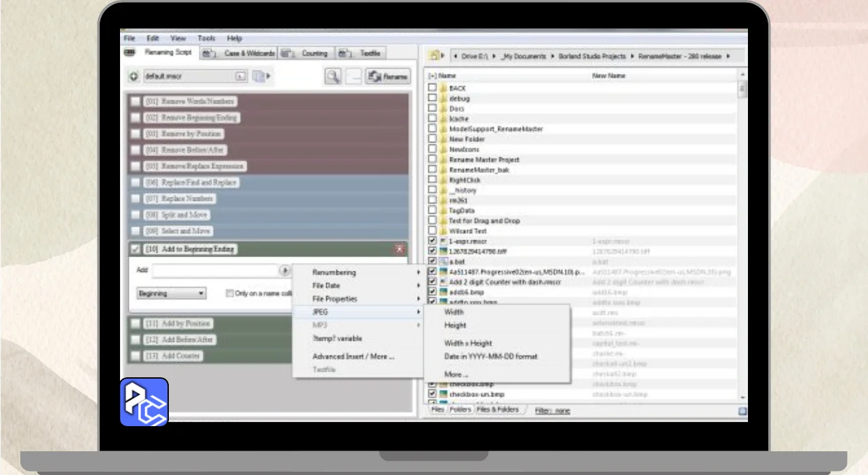Screen dimensions: 868x475
Task: Click the magnifier preview icon
Action: tap(332, 77)
